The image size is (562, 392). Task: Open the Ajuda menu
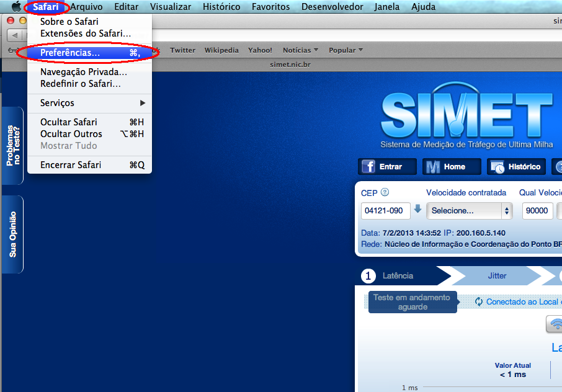(423, 7)
